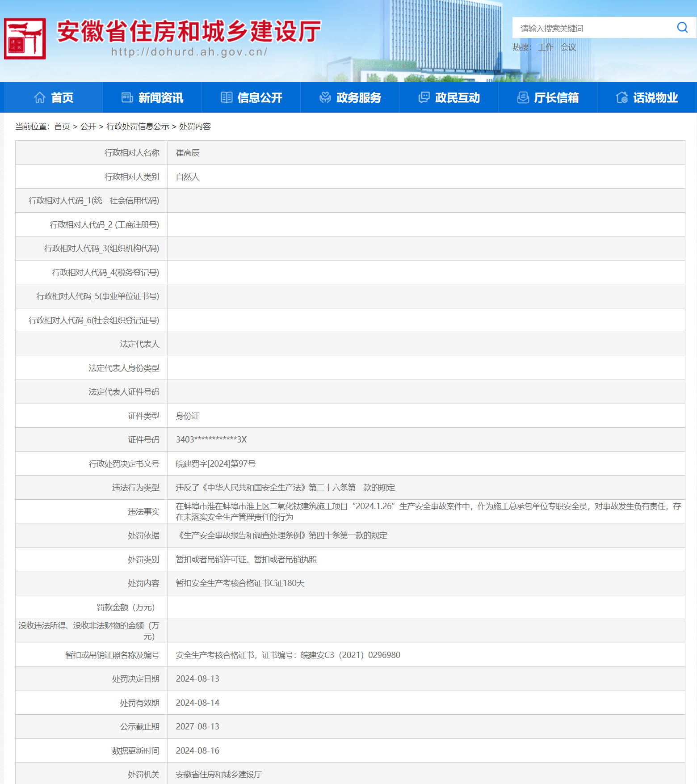
Task: Open the 新闻资讯 navigation tab
Action: (x=152, y=97)
